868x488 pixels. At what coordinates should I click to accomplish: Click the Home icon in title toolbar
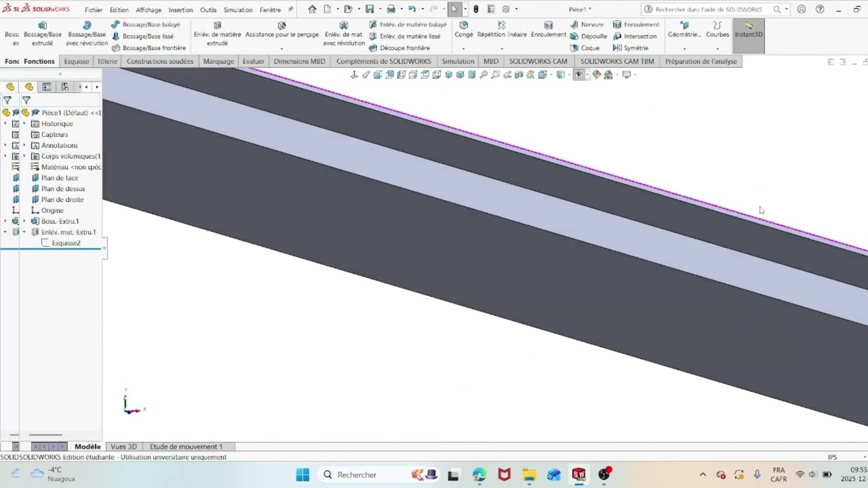click(312, 9)
